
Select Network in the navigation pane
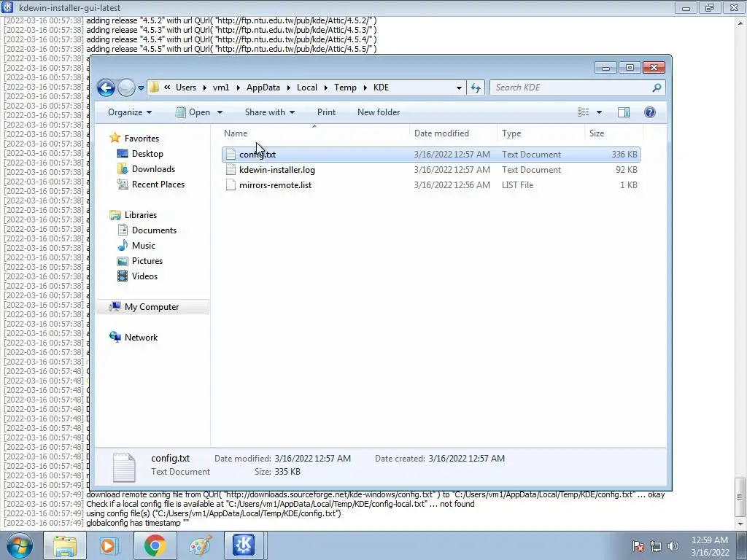click(x=141, y=338)
